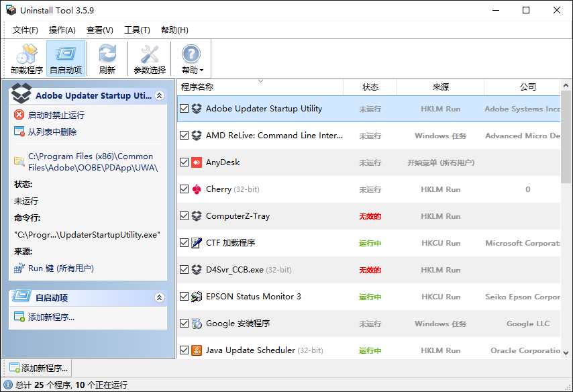Viewport: 573px width, 392px height.
Task: Open the 查看(V) menu
Action: 100,30
